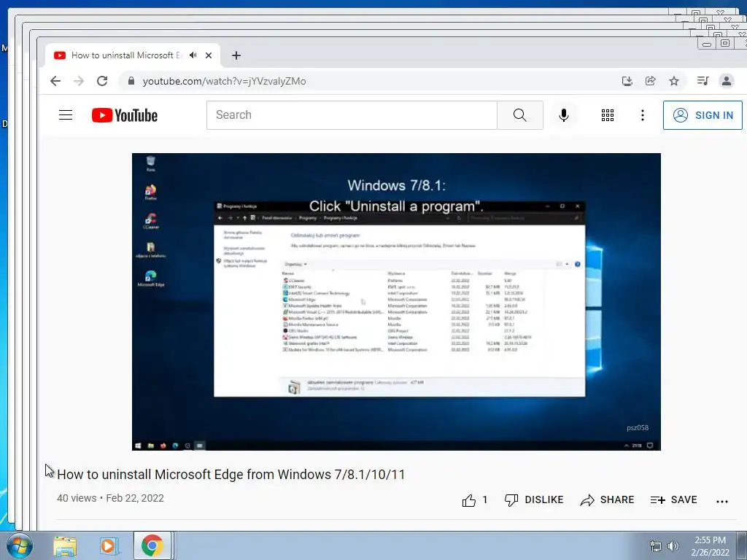Mute the tab via speaker icon
The image size is (747, 560).
(x=193, y=55)
